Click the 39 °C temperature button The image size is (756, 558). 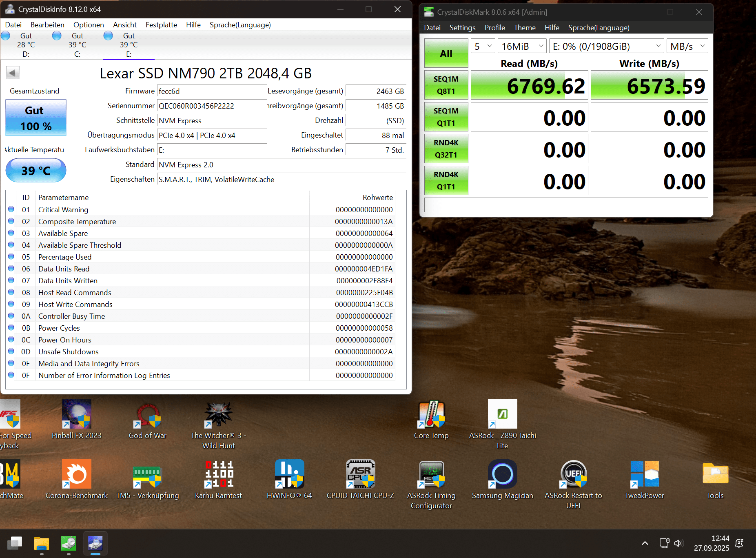(x=36, y=170)
